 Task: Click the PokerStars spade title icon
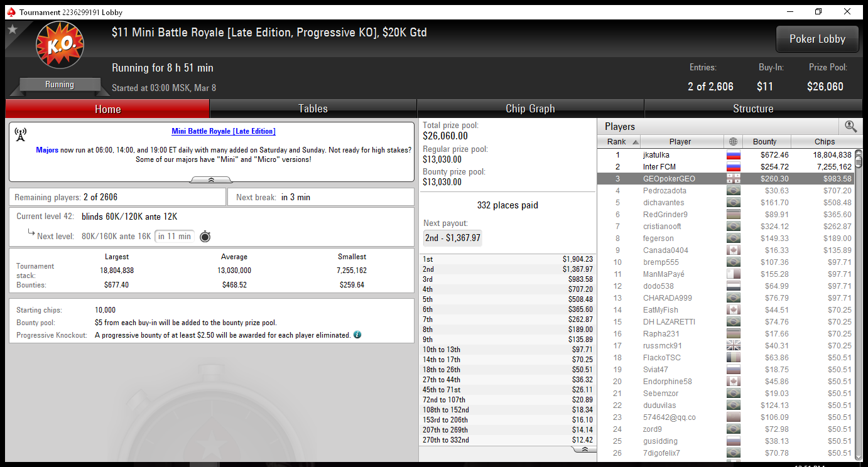[11, 12]
